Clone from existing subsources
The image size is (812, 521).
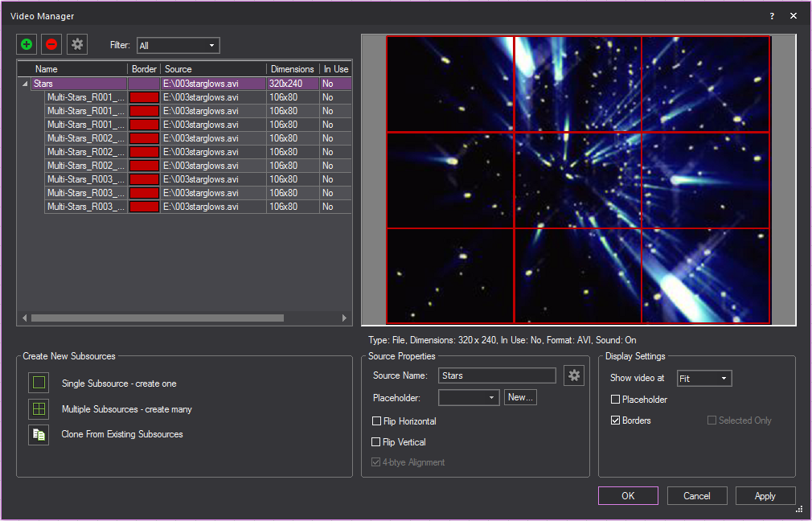(x=38, y=435)
